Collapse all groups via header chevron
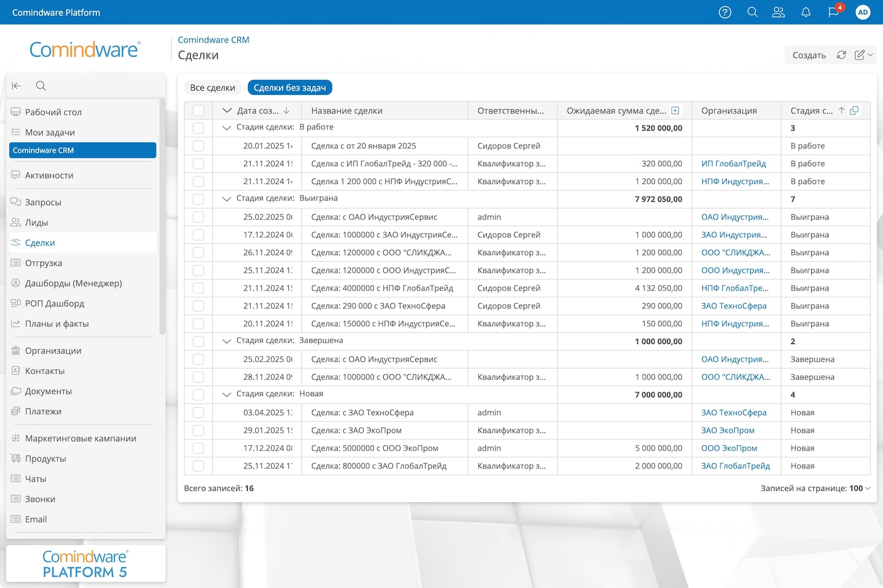Image resolution: width=883 pixels, height=588 pixels. tap(227, 110)
